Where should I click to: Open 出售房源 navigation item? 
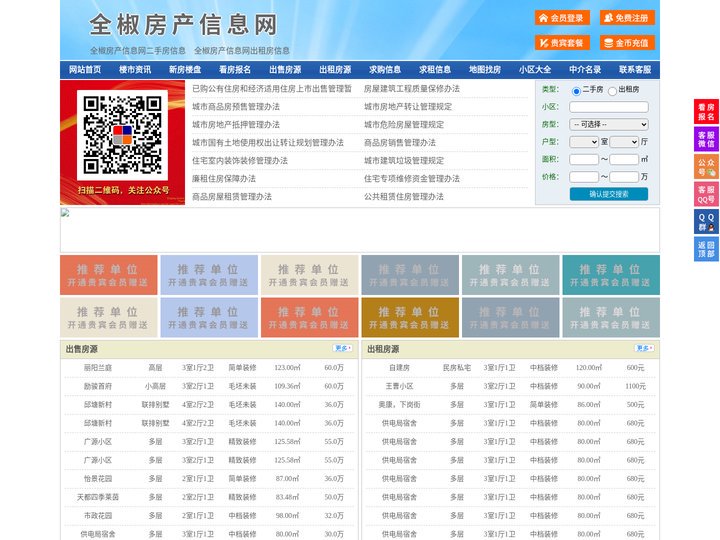285,69
